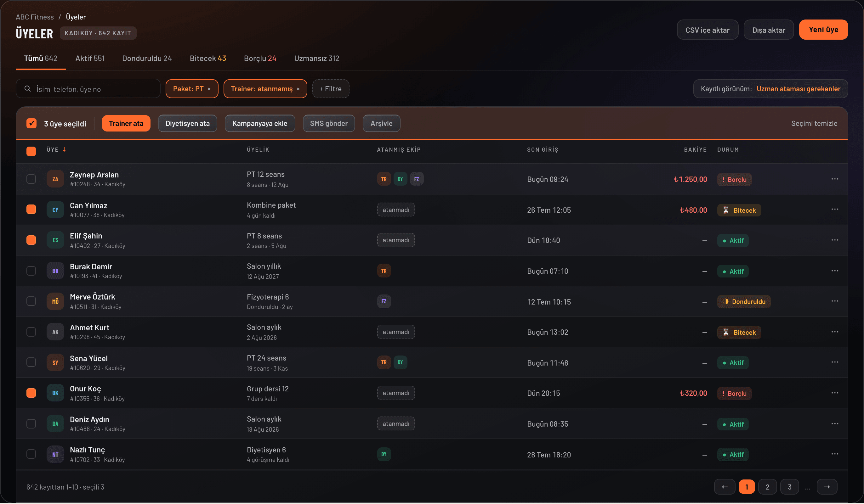This screenshot has width=864, height=504.
Task: Open the + Filtre add filter menu
Action: click(331, 89)
